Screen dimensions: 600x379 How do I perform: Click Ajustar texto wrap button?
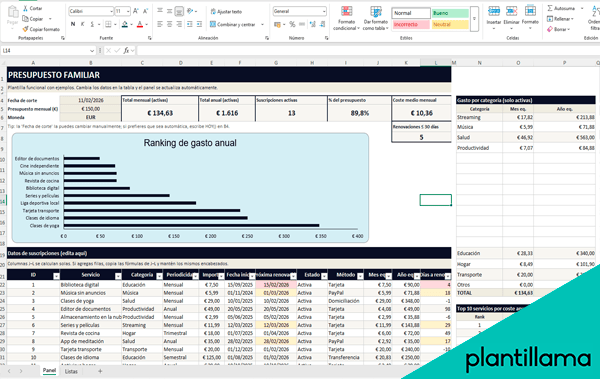click(x=226, y=11)
